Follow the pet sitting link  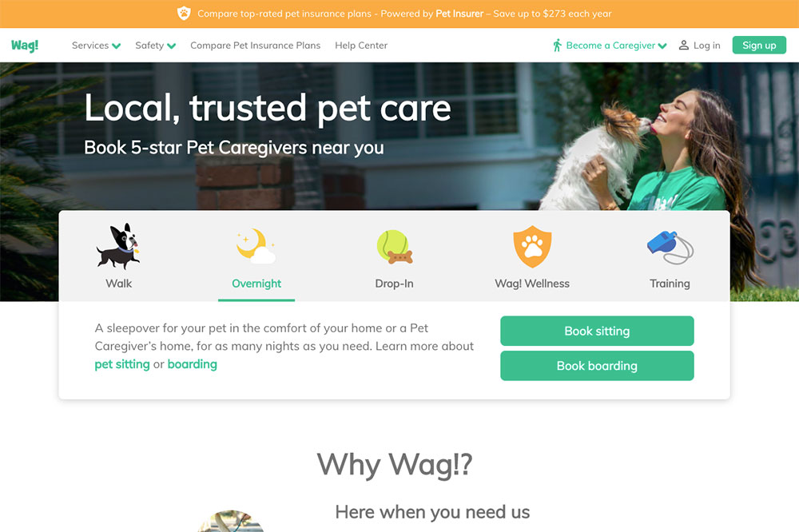(122, 364)
